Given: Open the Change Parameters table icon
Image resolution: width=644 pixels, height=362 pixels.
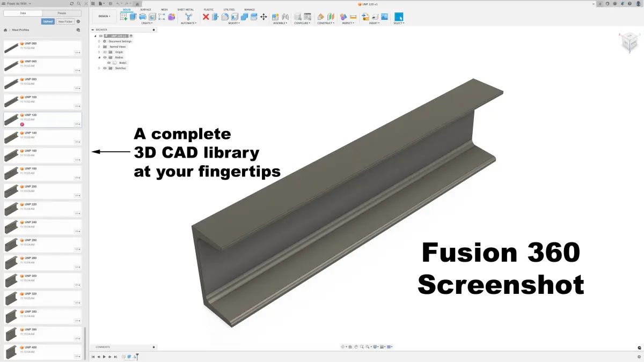Looking at the screenshot, I should tap(308, 17).
